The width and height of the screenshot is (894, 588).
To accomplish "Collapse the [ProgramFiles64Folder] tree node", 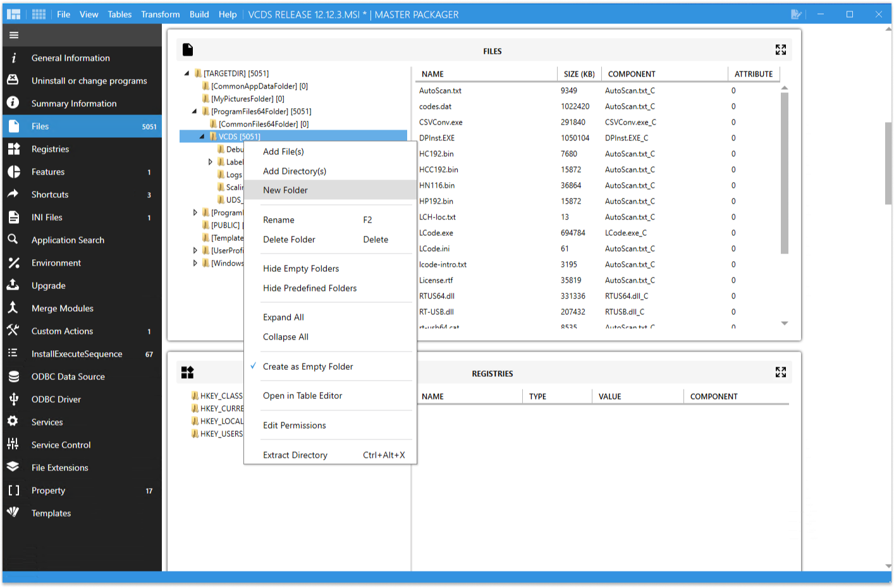I will tap(195, 111).
